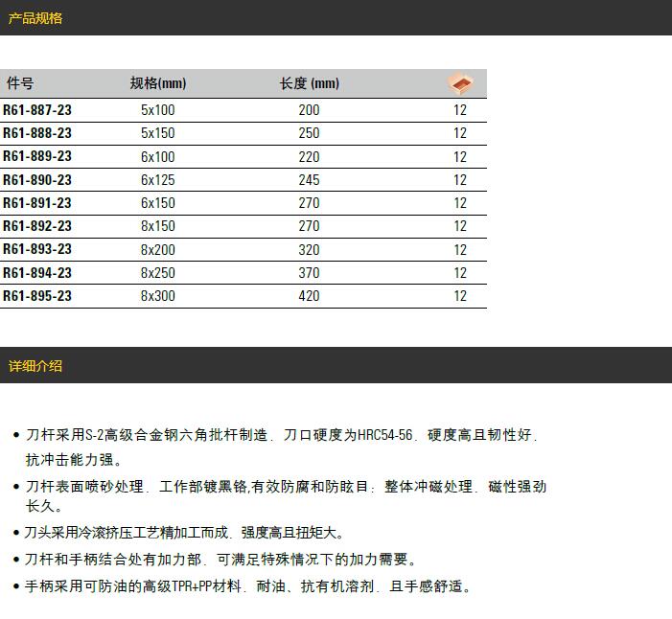672x619 pixels.
Task: Click the quantity 12 in R61-895-23 row
Action: (460, 296)
